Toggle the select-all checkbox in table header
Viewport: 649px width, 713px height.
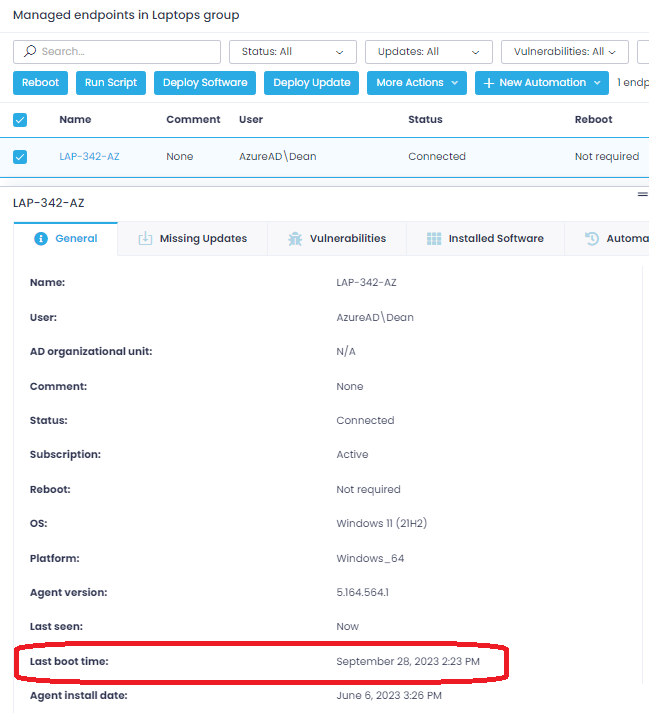[20, 120]
